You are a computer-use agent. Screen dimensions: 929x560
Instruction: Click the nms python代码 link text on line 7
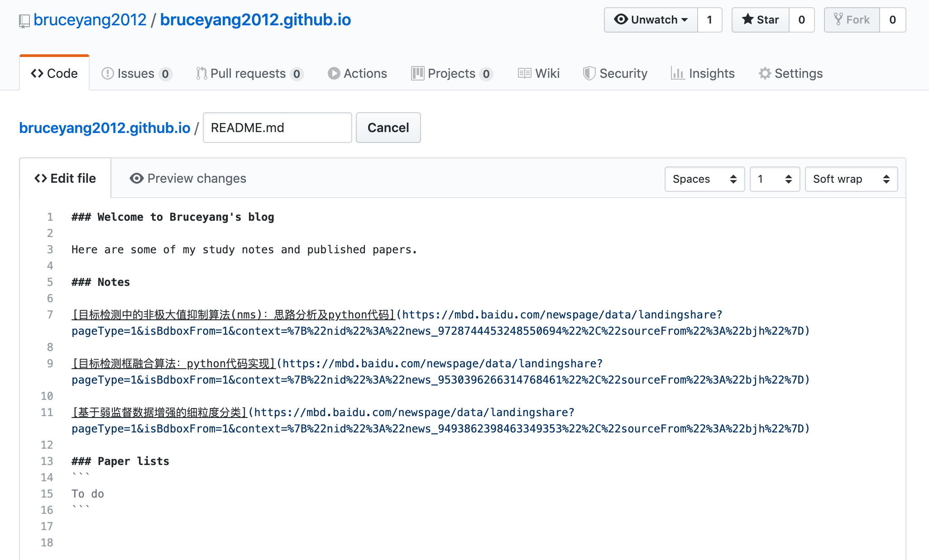click(234, 315)
